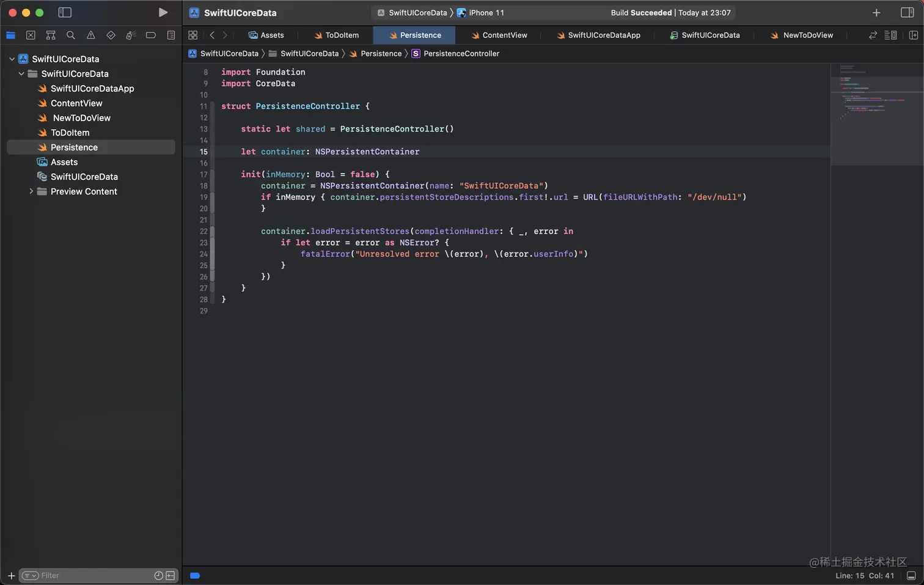
Task: Toggle the left navigator sidebar
Action: [65, 12]
